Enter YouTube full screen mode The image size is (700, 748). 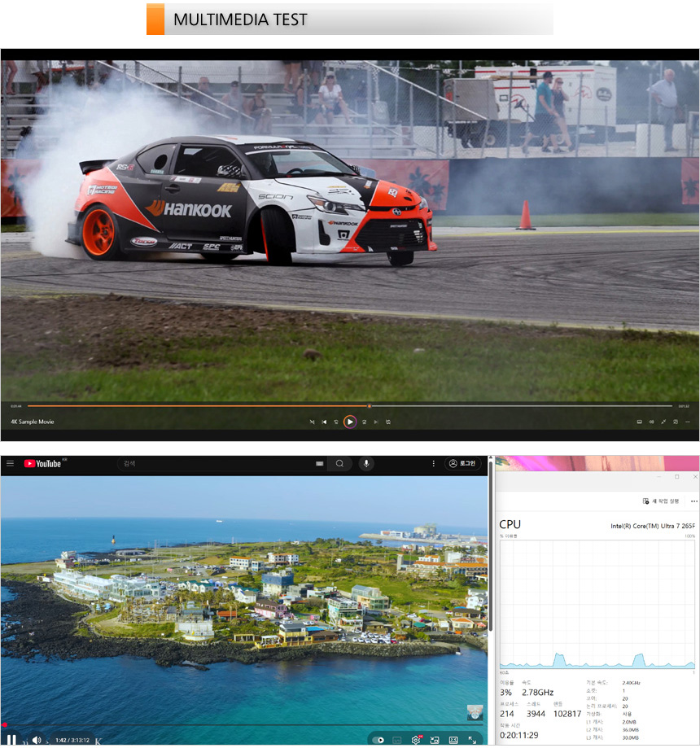point(472,740)
